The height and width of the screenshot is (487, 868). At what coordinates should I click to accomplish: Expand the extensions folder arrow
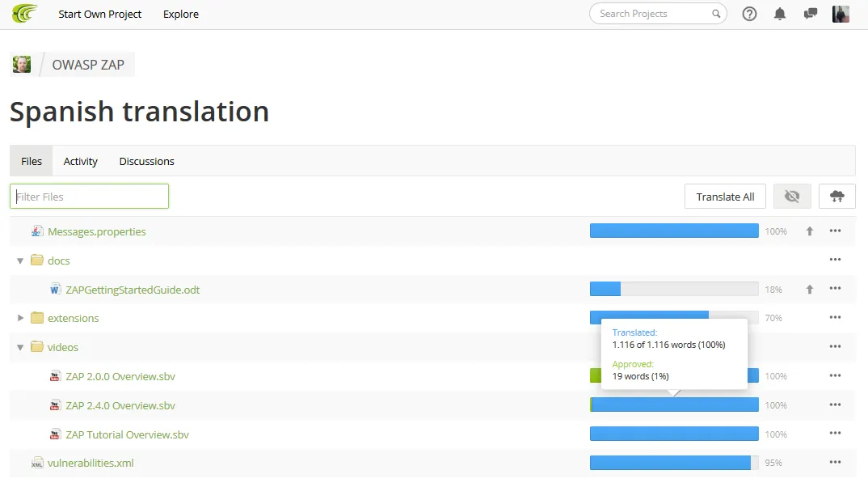click(20, 317)
